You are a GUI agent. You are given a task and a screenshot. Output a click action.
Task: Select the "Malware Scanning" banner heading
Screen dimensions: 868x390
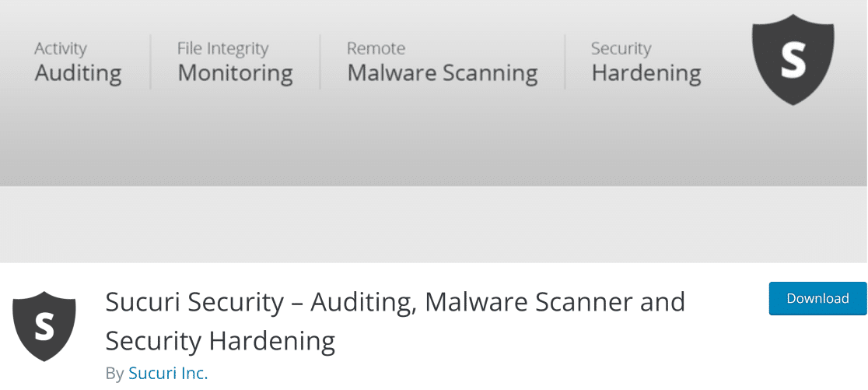click(x=442, y=73)
